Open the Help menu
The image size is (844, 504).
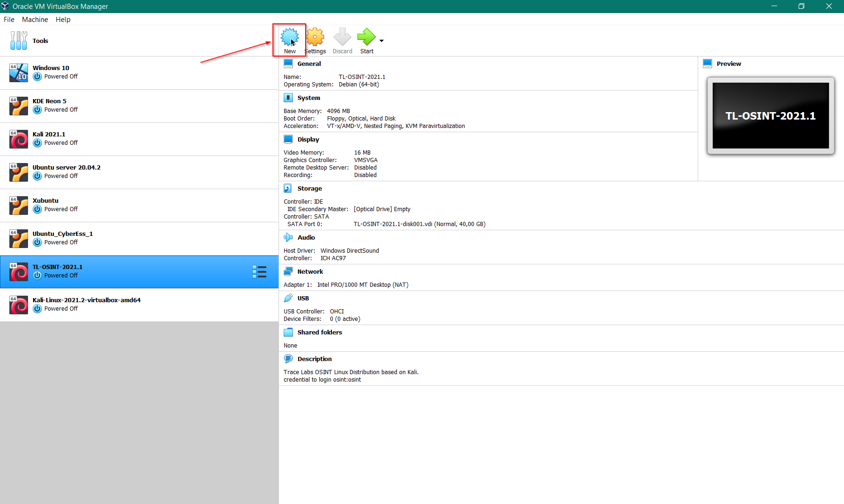(63, 20)
